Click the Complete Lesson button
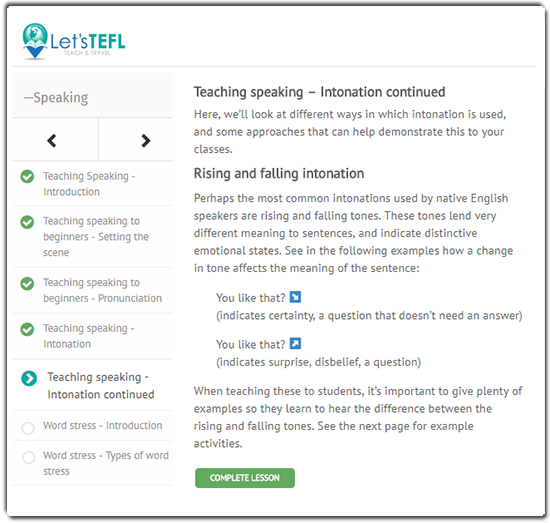Viewport: 550px width, 523px height. pyautogui.click(x=245, y=478)
